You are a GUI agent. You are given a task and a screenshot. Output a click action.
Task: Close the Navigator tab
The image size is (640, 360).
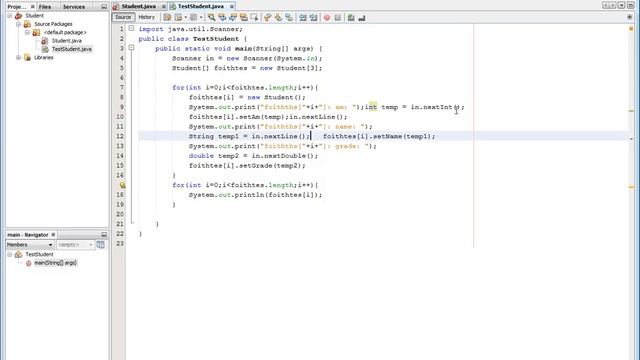[x=53, y=235]
